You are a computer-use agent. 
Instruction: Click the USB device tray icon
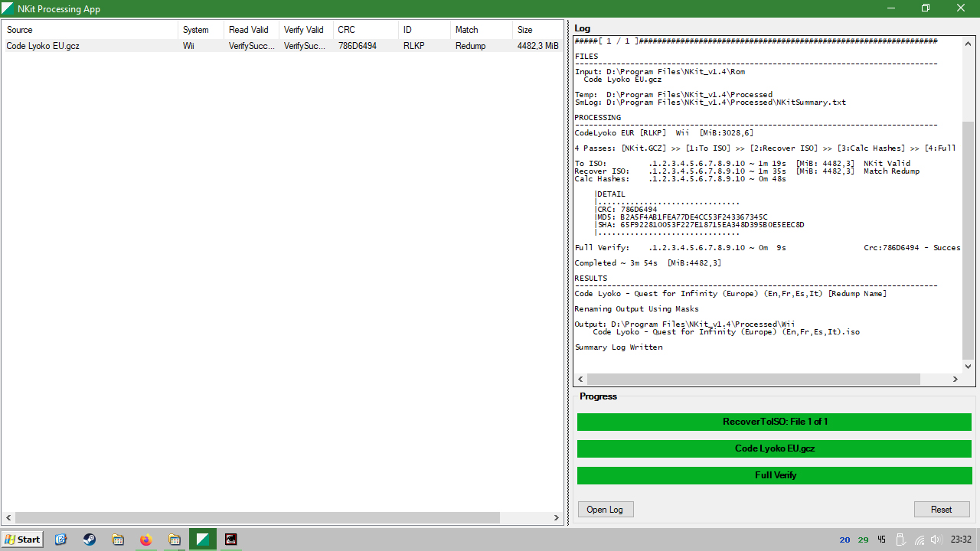point(901,540)
